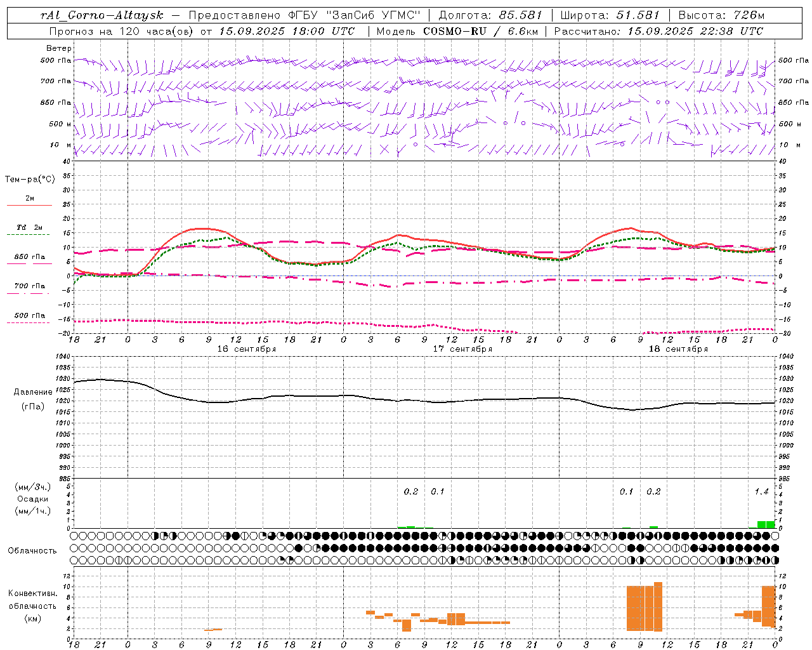812x650 pixels.
Task: Click the 0.2 precipitation value on 18 сентября
Action: pos(653,491)
